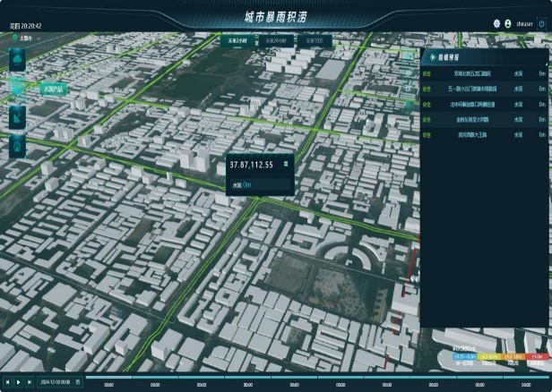Click the user avatar icon

pyautogui.click(x=507, y=23)
